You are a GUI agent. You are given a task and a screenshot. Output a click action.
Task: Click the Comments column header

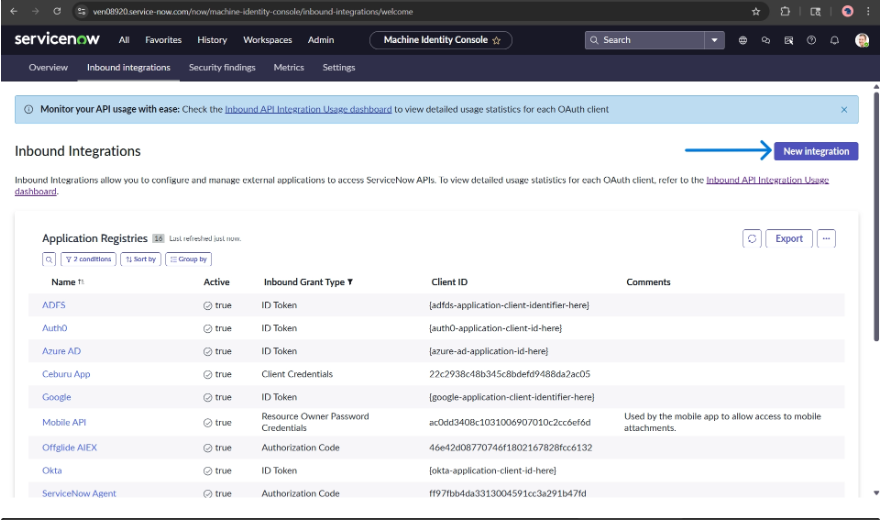(648, 282)
